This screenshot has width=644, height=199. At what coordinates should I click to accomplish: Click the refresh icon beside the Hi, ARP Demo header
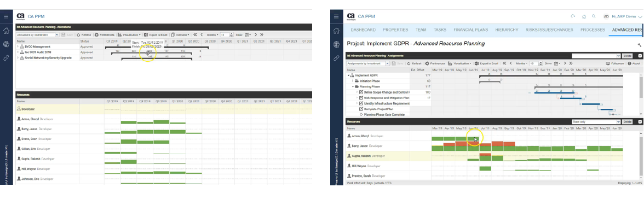click(573, 16)
